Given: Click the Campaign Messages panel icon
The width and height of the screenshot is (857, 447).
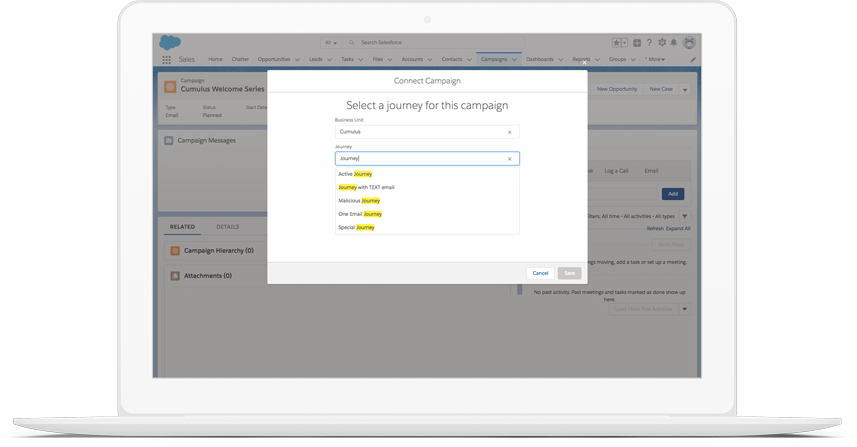Looking at the screenshot, I should [x=169, y=140].
